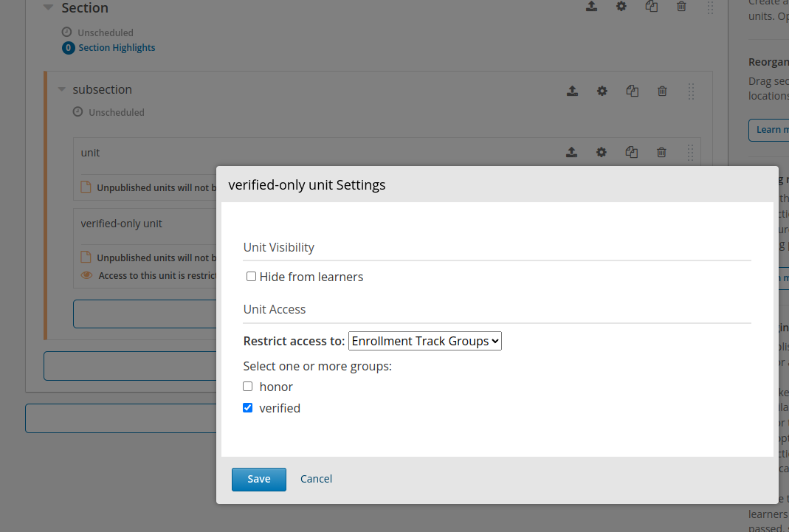Delete the Section using trash icon
The height and width of the screenshot is (532, 789).
[x=681, y=7]
